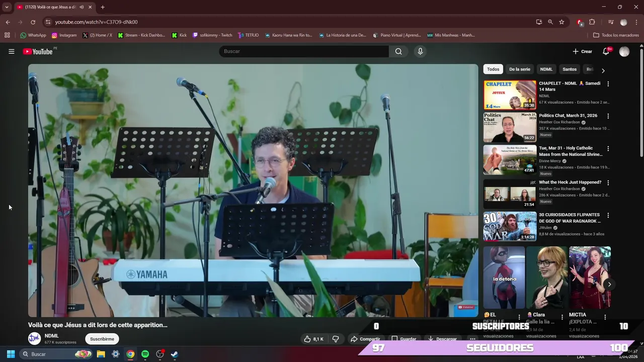Open the account avatar menu on YouTube
The image size is (644, 362).
(624, 51)
